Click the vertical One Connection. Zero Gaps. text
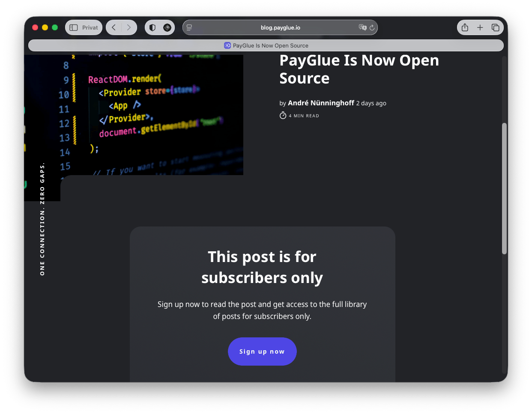The width and height of the screenshot is (532, 414). [x=42, y=219]
